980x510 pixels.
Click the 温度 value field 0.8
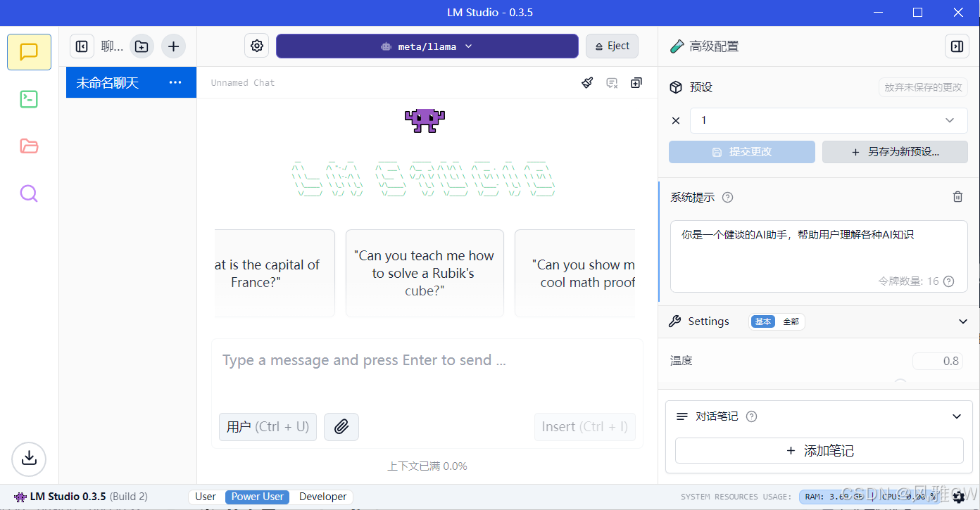coord(938,361)
